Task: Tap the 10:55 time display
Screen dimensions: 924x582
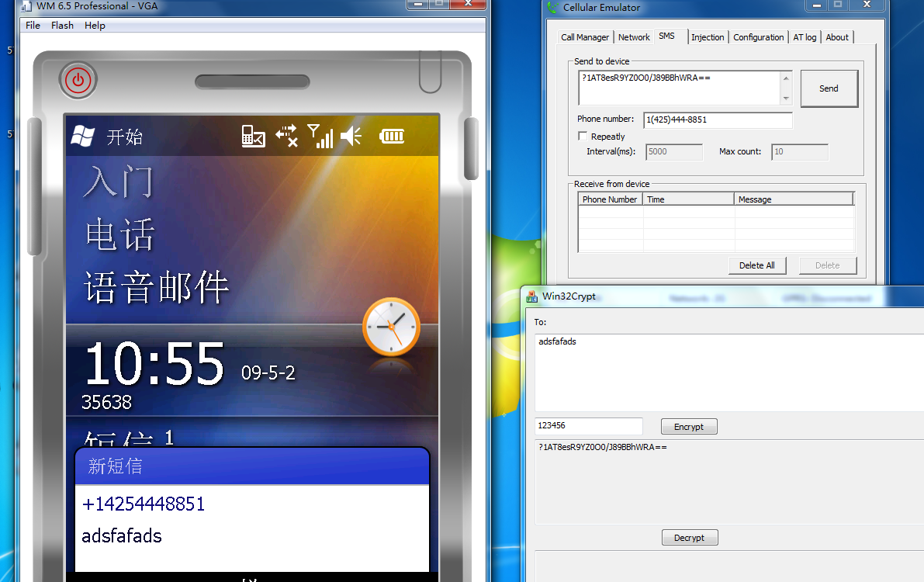Action: tap(154, 363)
